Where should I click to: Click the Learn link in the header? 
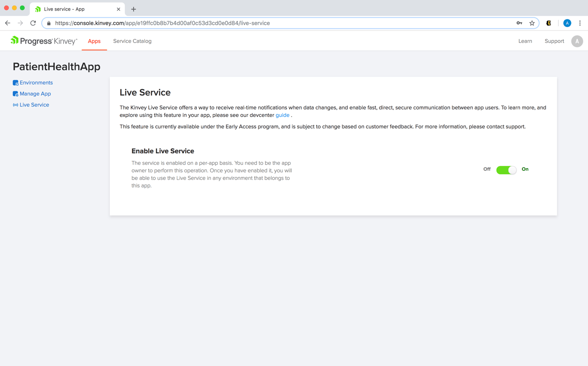[525, 41]
